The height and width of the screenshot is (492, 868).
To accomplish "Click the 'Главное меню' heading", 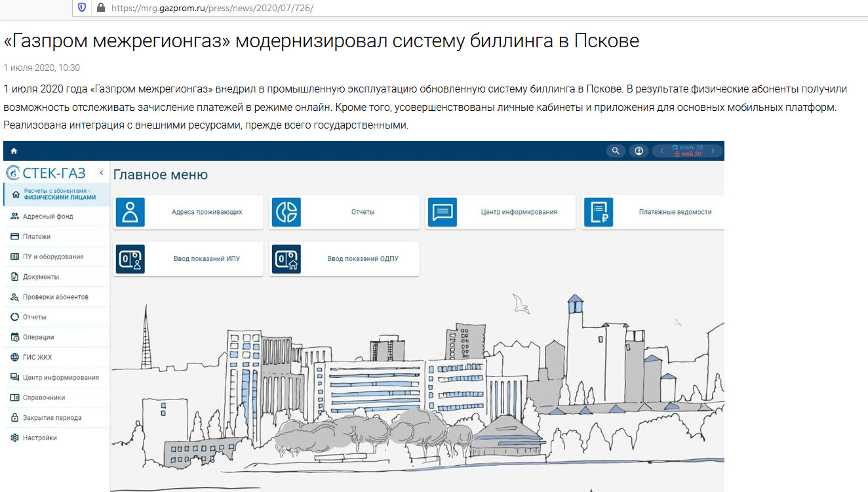I will pos(161,174).
